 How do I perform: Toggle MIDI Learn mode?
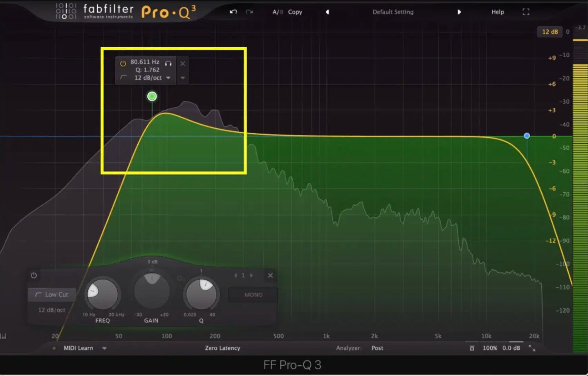(x=78, y=348)
